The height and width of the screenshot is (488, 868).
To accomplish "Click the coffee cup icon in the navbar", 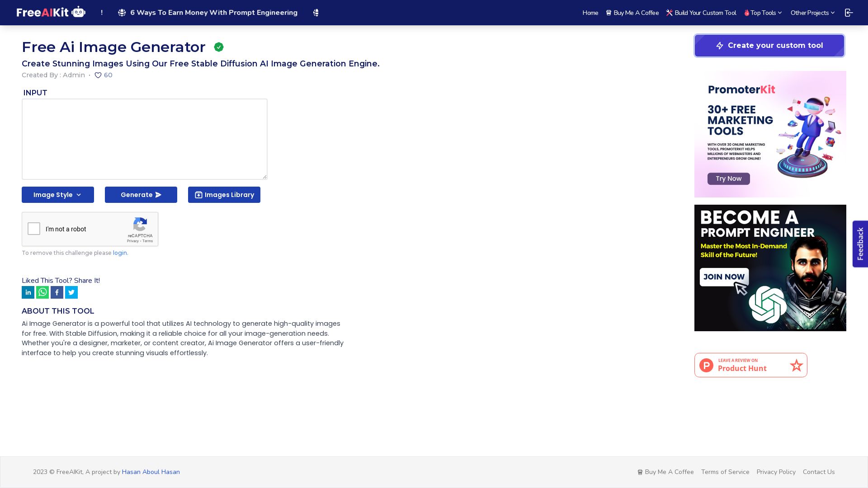I will click(608, 13).
